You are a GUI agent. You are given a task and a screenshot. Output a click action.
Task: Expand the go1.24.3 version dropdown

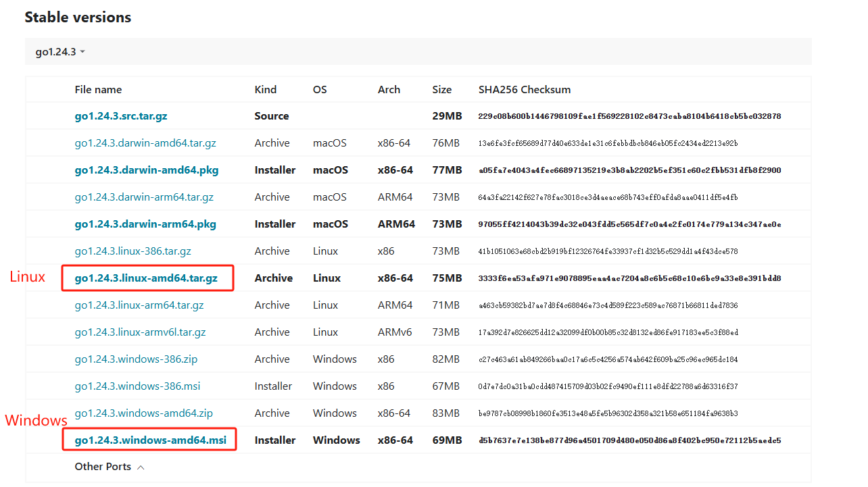click(60, 52)
